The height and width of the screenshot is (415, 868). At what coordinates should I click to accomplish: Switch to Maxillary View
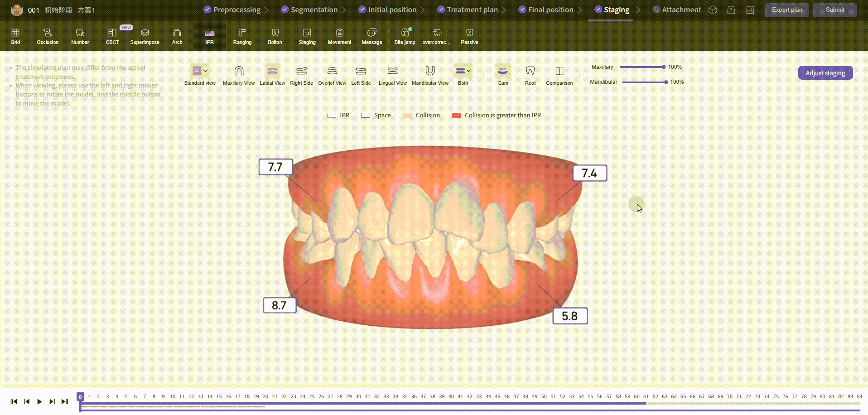(239, 75)
